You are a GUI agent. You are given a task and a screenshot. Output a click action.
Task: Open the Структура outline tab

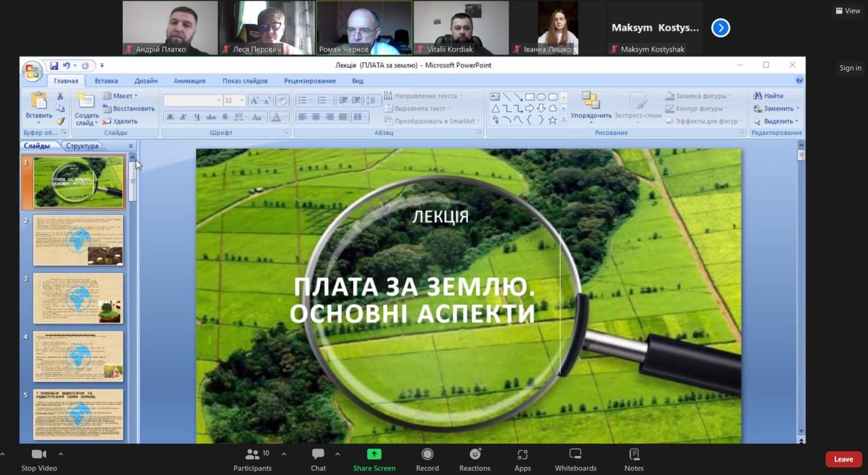(x=82, y=146)
